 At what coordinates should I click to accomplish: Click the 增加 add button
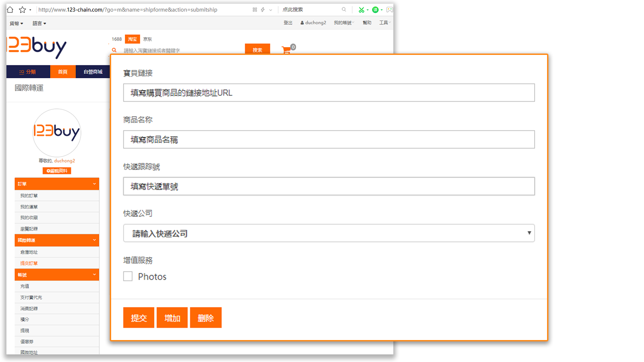pos(172,318)
